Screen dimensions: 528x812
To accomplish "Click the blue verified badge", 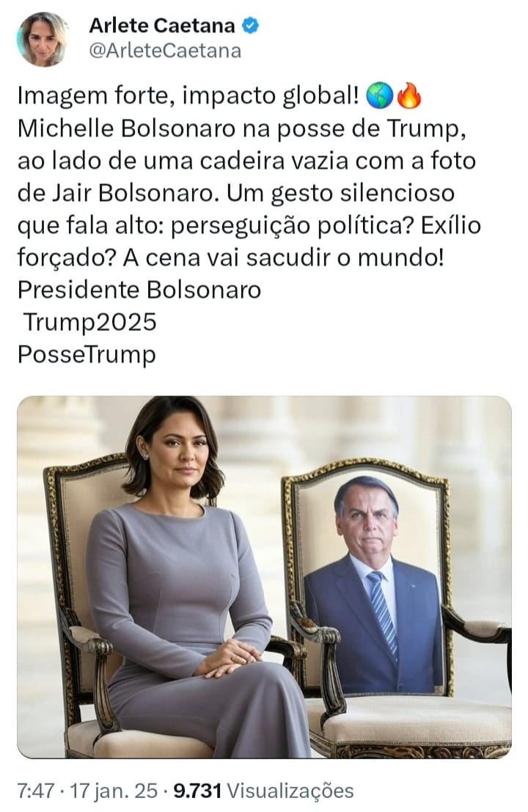I will (251, 25).
